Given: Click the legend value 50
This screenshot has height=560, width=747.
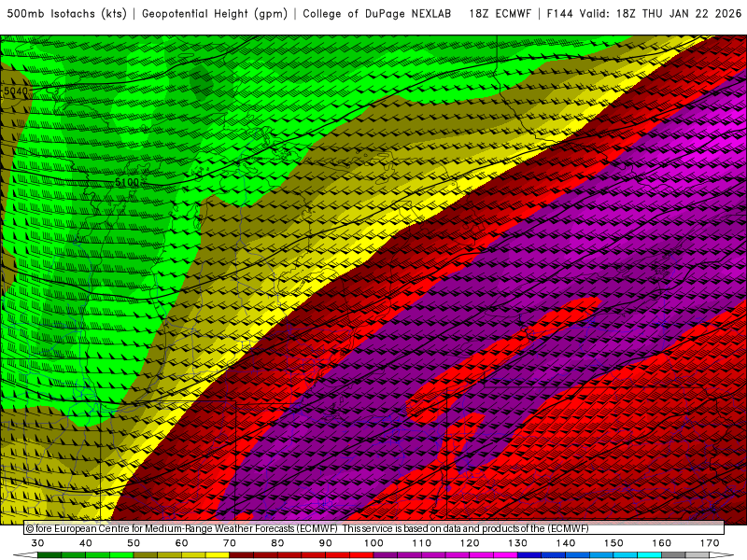Looking at the screenshot, I should (134, 543).
